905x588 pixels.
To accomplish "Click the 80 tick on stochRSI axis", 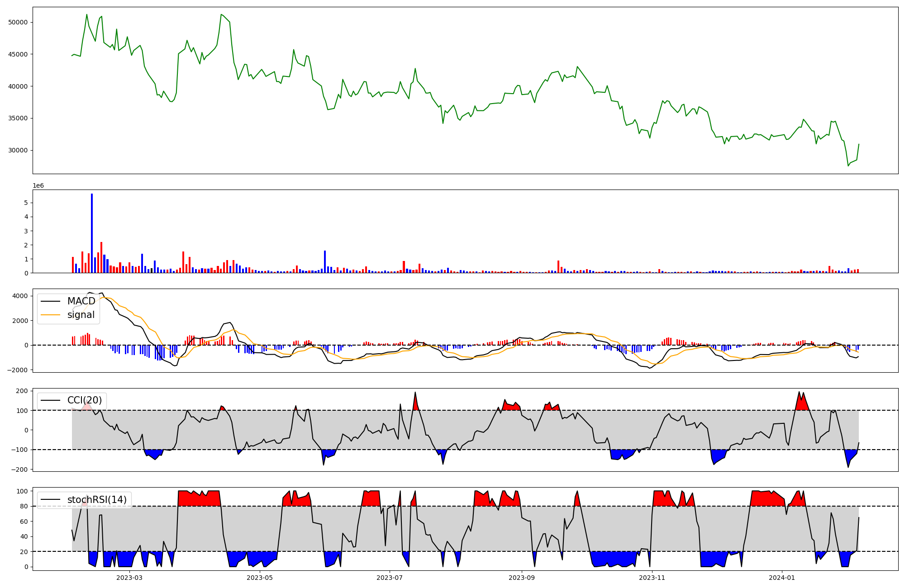I will (24, 506).
